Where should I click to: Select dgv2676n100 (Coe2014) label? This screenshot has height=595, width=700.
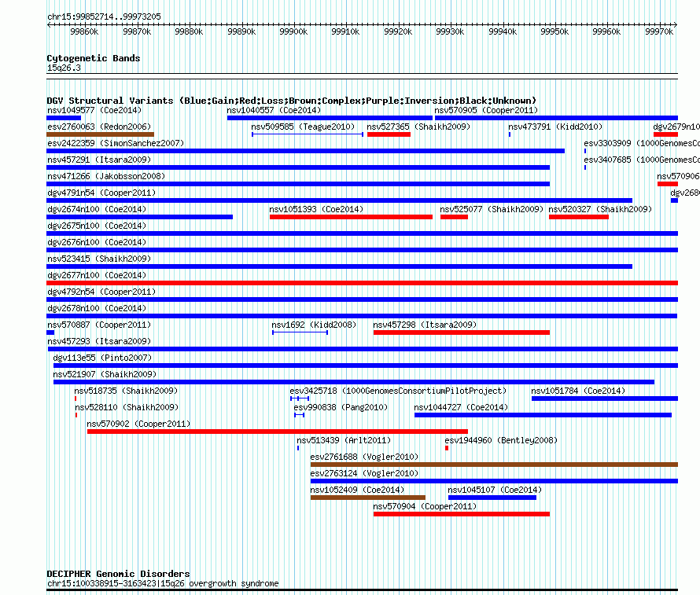click(x=97, y=242)
